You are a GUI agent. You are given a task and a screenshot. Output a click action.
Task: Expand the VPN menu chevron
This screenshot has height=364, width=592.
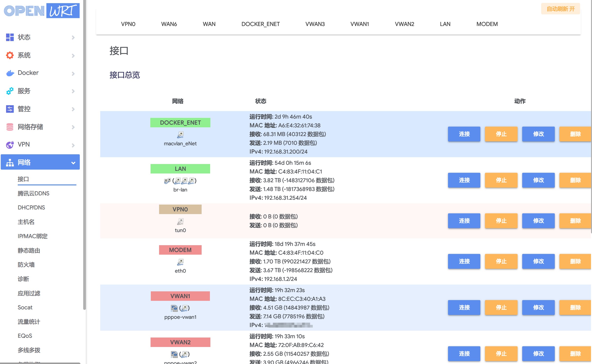(73, 145)
